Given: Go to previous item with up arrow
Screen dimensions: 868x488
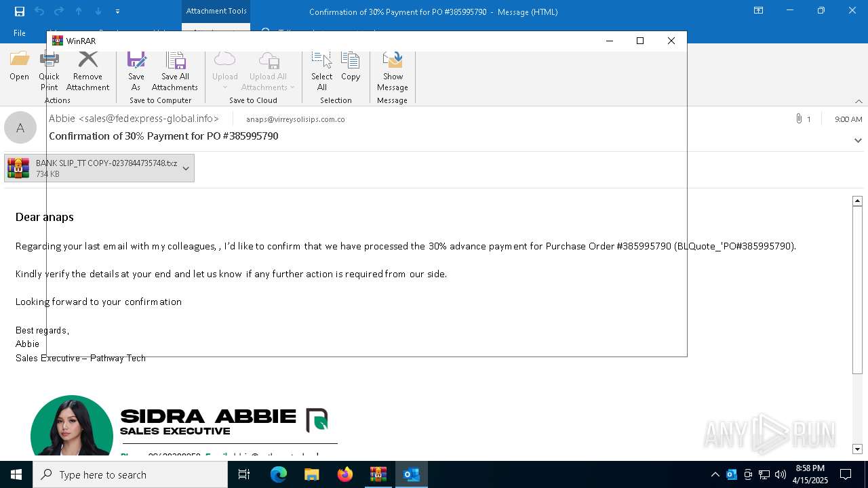Looking at the screenshot, I should 79,12.
